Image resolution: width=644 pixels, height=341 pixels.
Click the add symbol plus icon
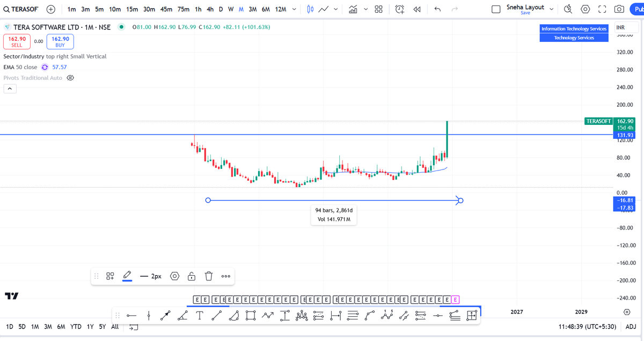click(51, 10)
